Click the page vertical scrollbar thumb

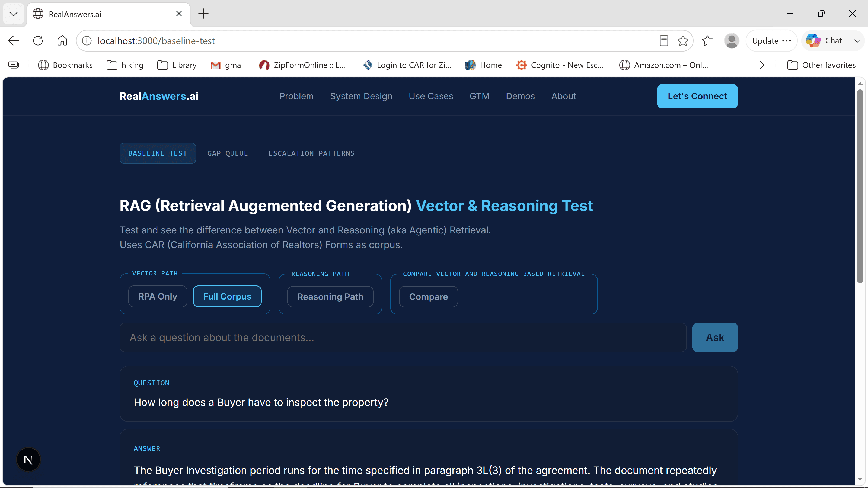860,186
